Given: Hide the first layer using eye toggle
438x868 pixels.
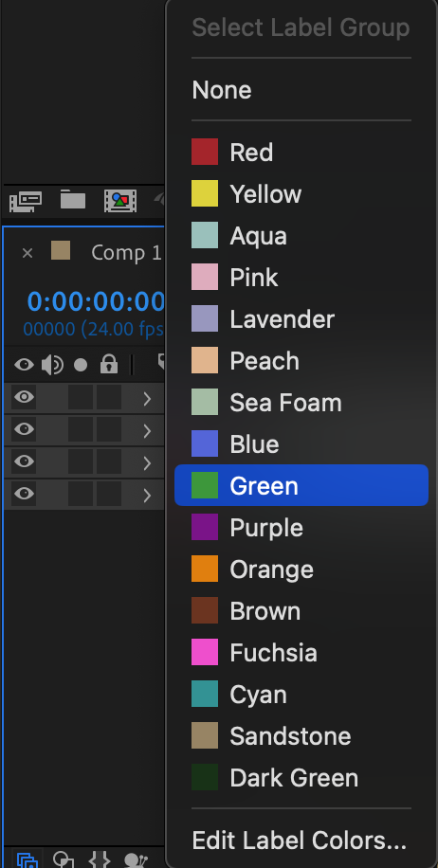Looking at the screenshot, I should (x=24, y=397).
